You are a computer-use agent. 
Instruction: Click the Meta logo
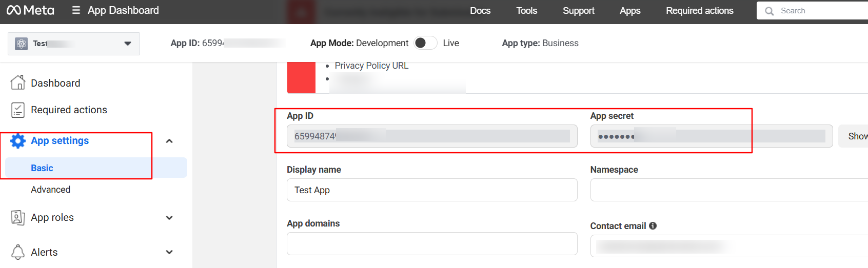[x=30, y=10]
